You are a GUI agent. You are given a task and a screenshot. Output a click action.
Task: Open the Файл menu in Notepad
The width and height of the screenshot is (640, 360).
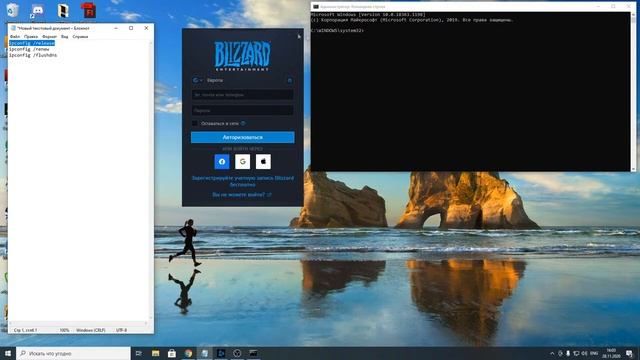coord(15,37)
